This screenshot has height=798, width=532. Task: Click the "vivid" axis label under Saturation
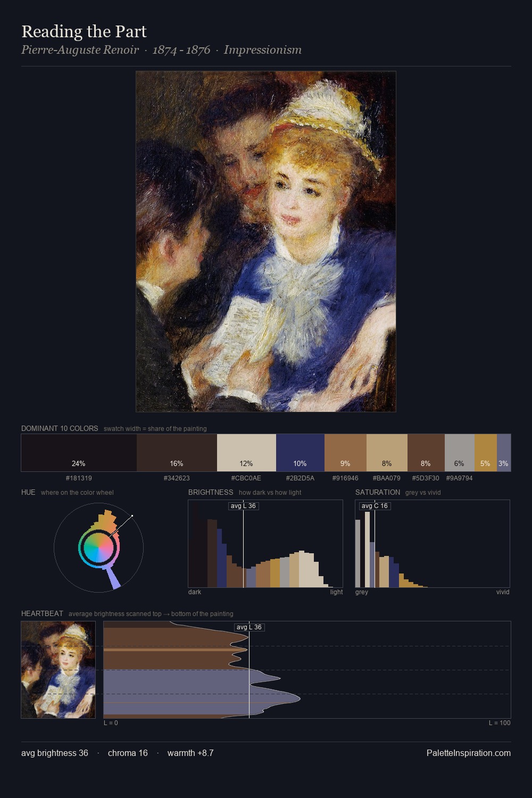[503, 592]
